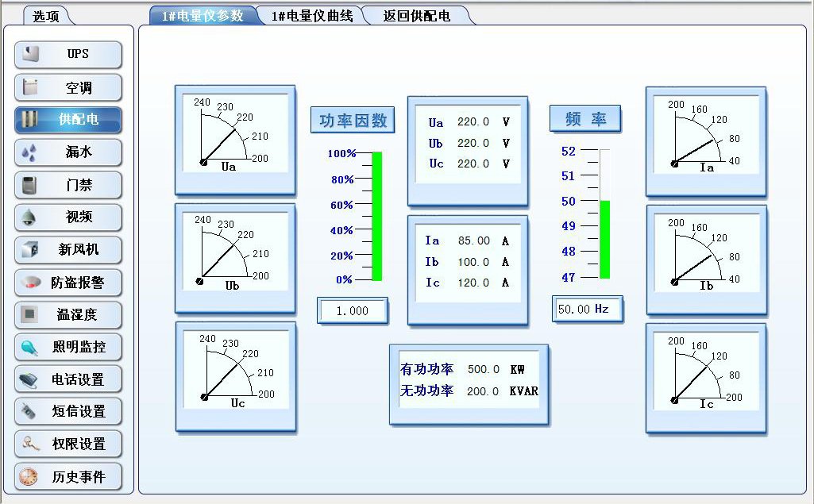
Task: Click the air conditioner 空调 icon
Action: pyautogui.click(x=30, y=87)
